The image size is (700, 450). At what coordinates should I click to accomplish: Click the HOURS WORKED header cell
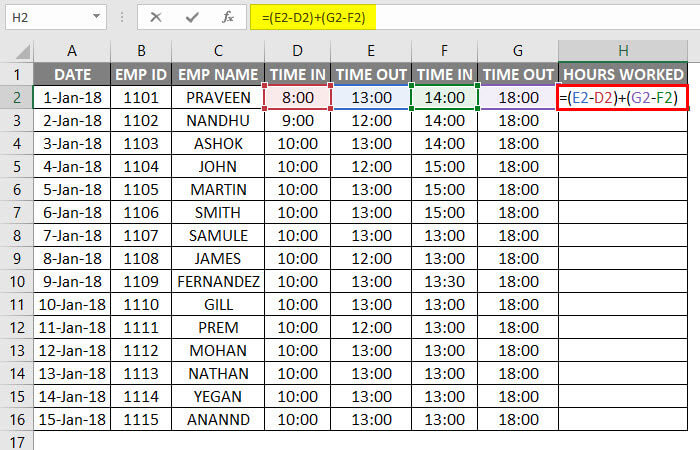coord(623,74)
